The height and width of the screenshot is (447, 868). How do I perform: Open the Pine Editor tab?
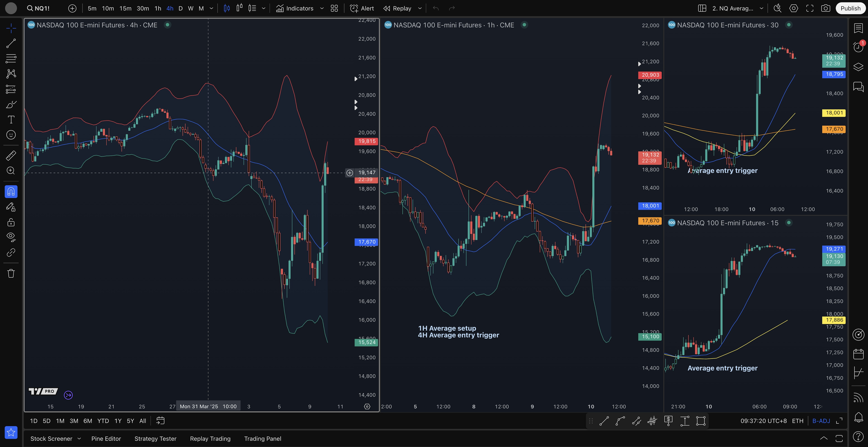(106, 439)
